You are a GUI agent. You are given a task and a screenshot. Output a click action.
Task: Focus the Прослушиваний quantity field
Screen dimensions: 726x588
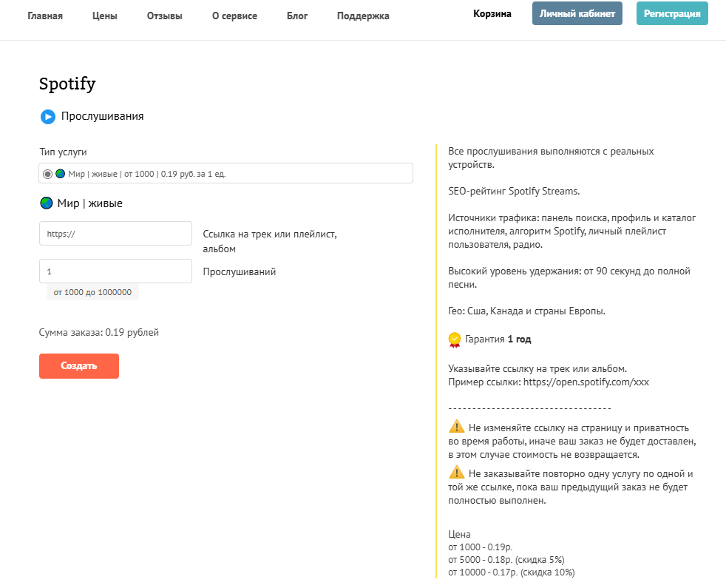116,271
